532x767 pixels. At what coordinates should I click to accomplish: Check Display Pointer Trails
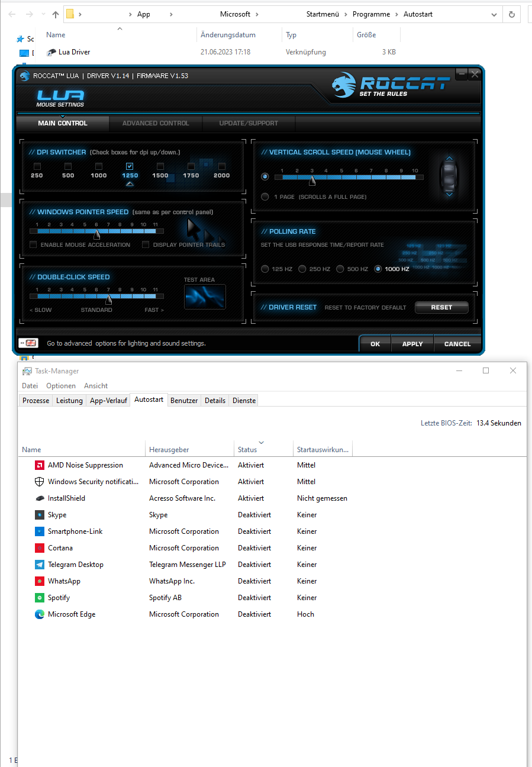tap(146, 244)
